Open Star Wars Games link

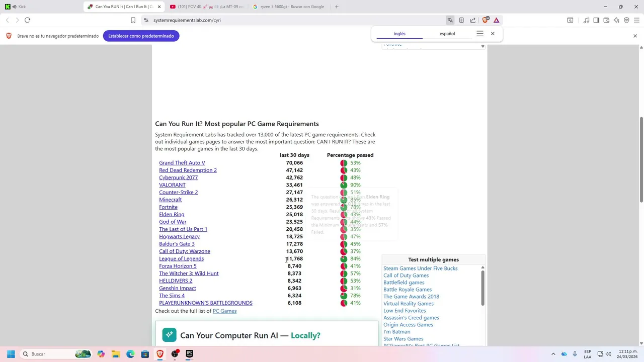(x=403, y=339)
